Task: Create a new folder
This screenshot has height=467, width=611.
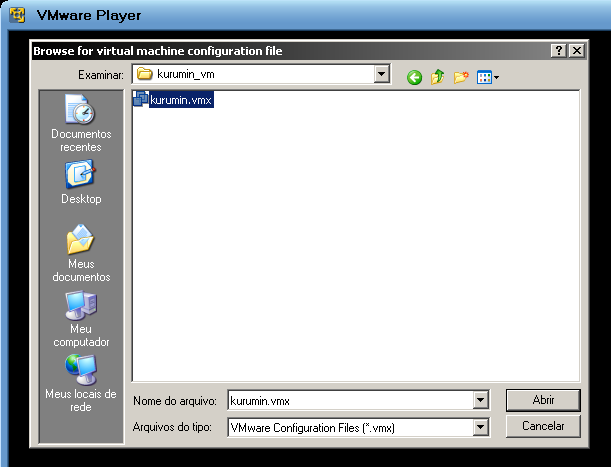Action: click(x=461, y=77)
